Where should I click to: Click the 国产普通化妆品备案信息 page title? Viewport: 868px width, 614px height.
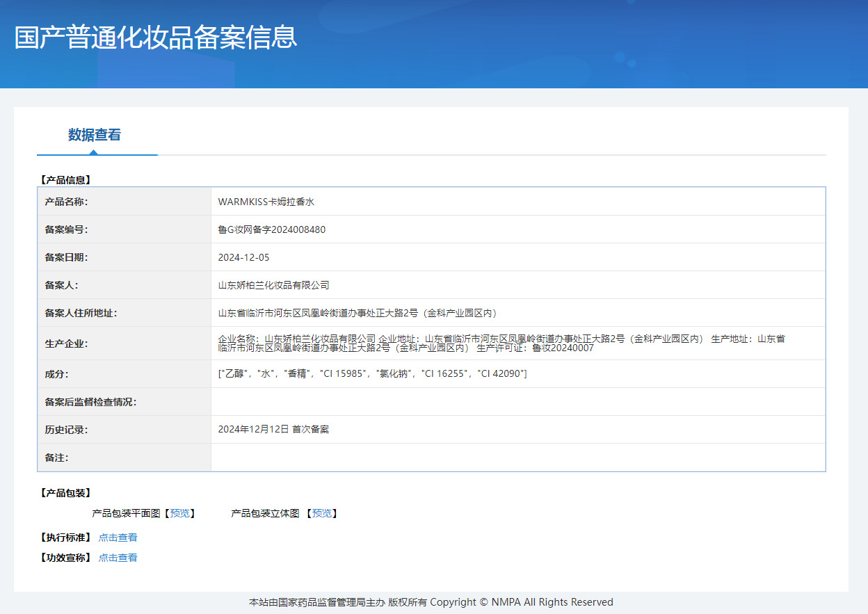pyautogui.click(x=156, y=38)
